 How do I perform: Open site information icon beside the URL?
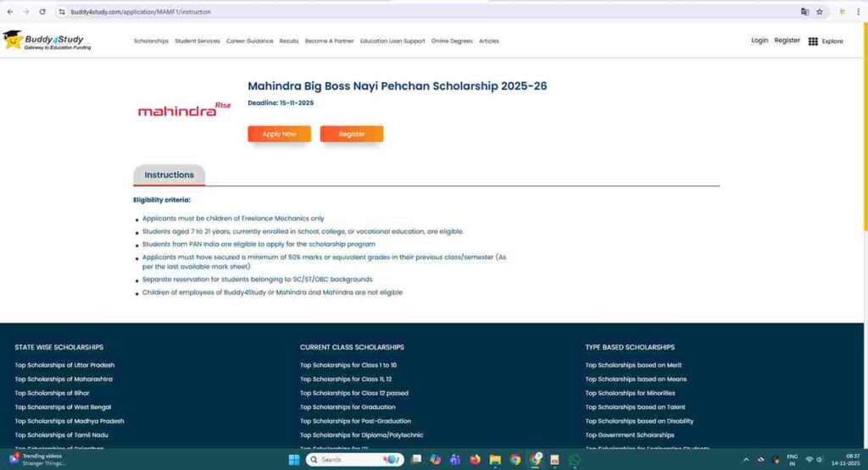click(x=61, y=12)
